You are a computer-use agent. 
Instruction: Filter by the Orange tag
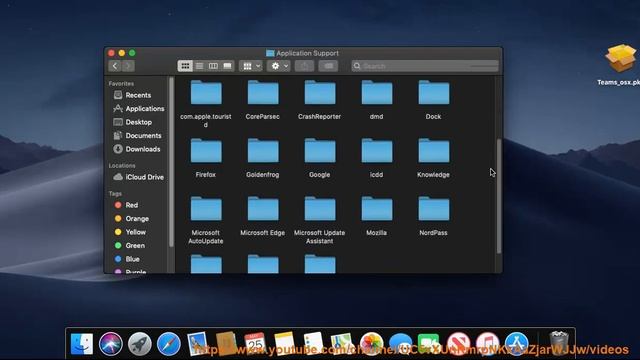coord(132,219)
